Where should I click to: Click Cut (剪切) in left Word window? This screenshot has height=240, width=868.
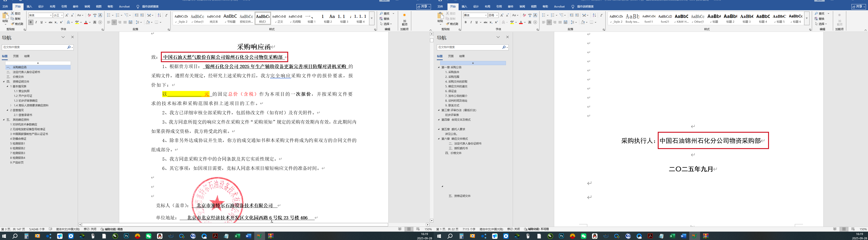coord(16,14)
